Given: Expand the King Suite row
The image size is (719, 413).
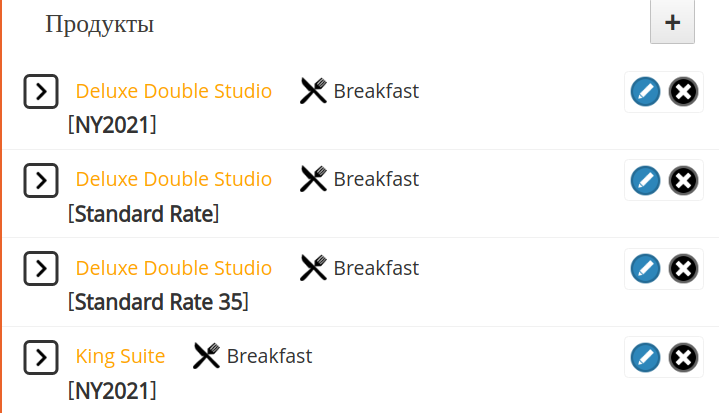Looking at the screenshot, I should (x=41, y=357).
